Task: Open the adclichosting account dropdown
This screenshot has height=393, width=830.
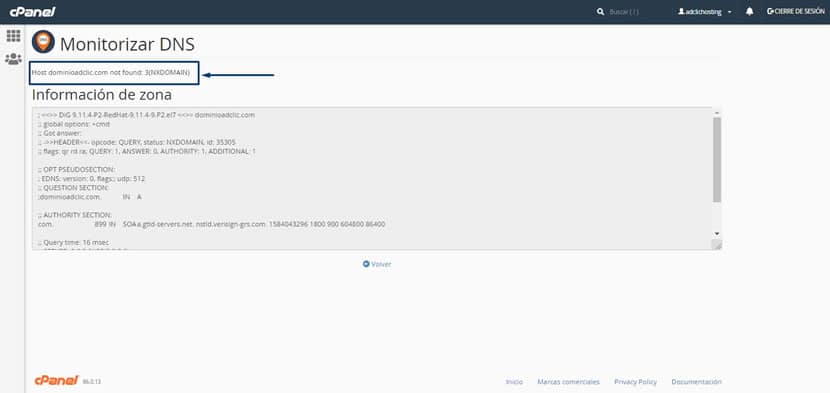Action: coord(705,12)
